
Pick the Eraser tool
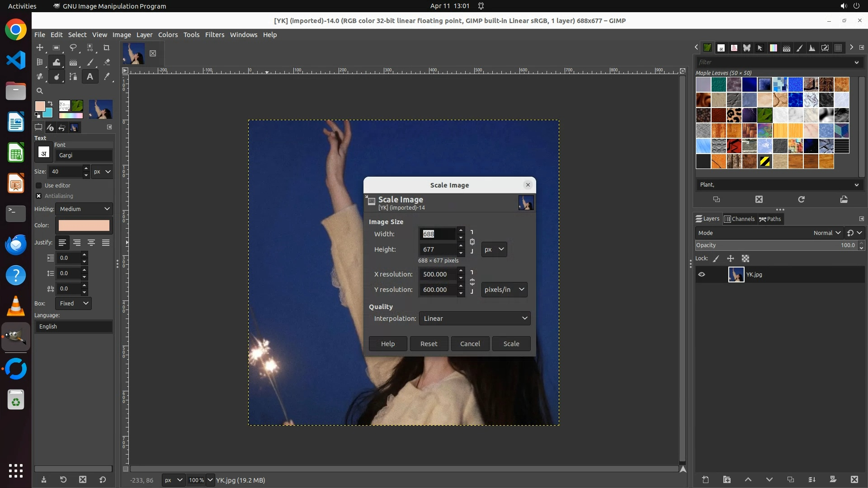pyautogui.click(x=107, y=62)
